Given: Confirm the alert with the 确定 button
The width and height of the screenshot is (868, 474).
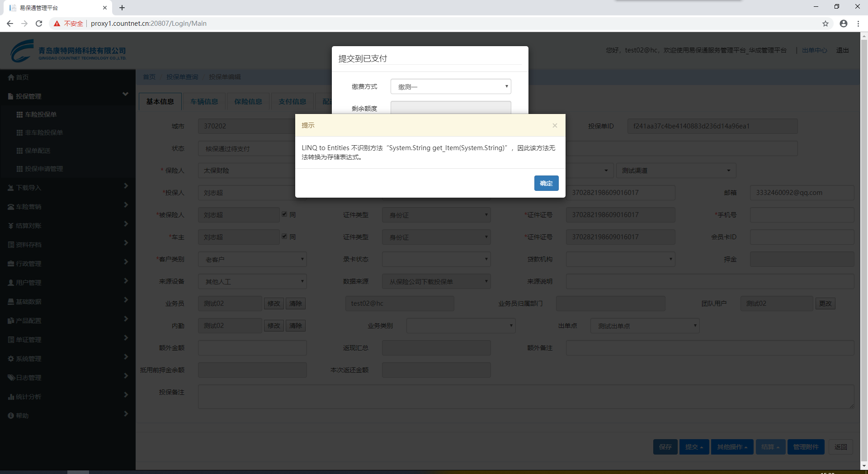Looking at the screenshot, I should [x=546, y=183].
